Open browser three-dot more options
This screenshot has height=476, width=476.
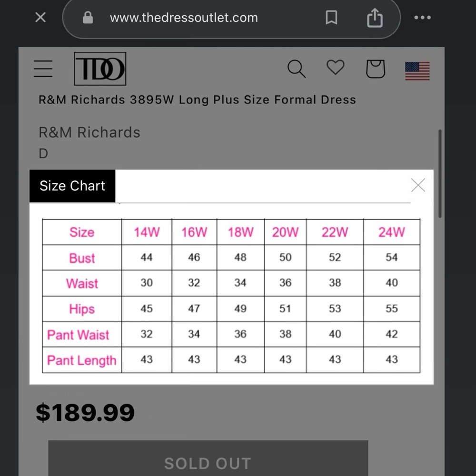[x=422, y=18]
